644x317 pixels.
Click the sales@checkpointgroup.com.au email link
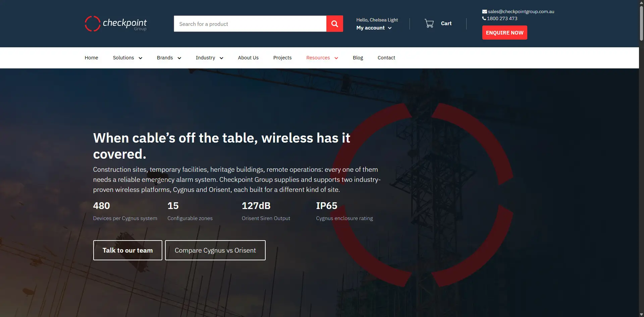(521, 11)
